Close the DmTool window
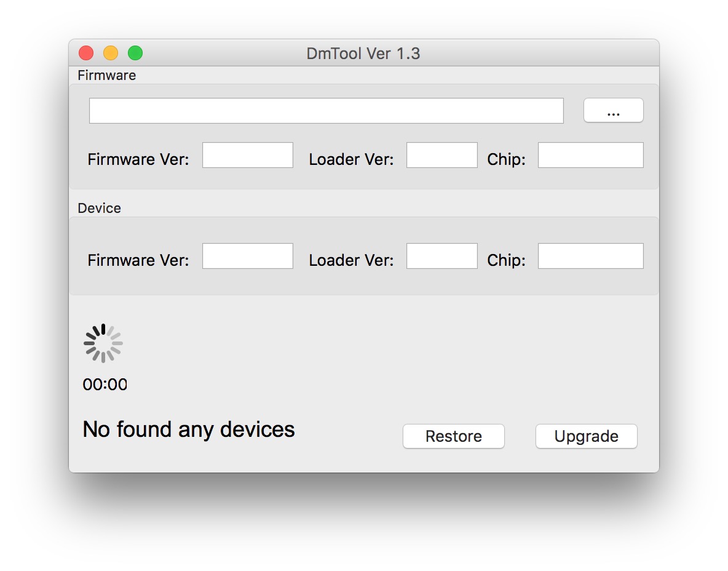The image size is (728, 571). tap(86, 54)
